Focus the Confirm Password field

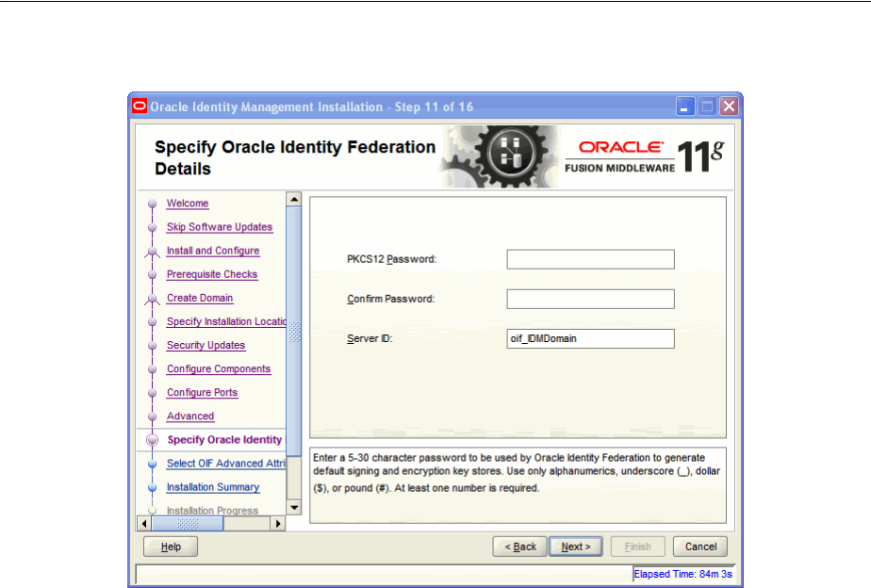pos(590,300)
